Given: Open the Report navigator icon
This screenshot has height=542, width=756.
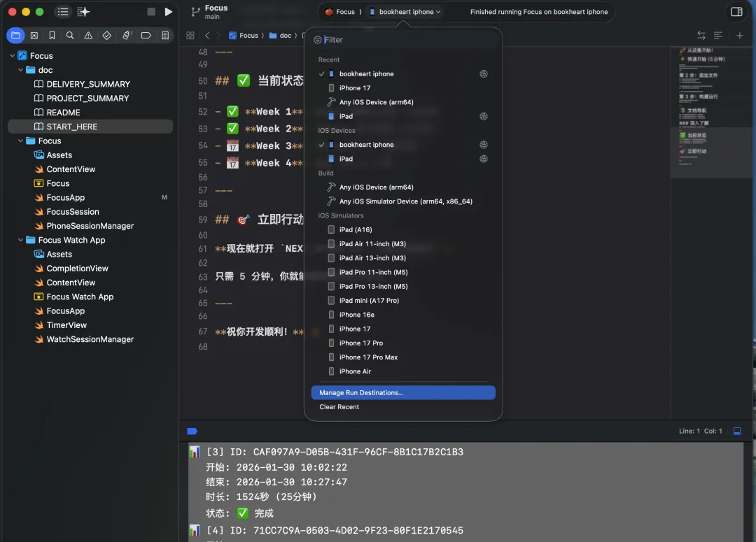Looking at the screenshot, I should pyautogui.click(x=165, y=35).
